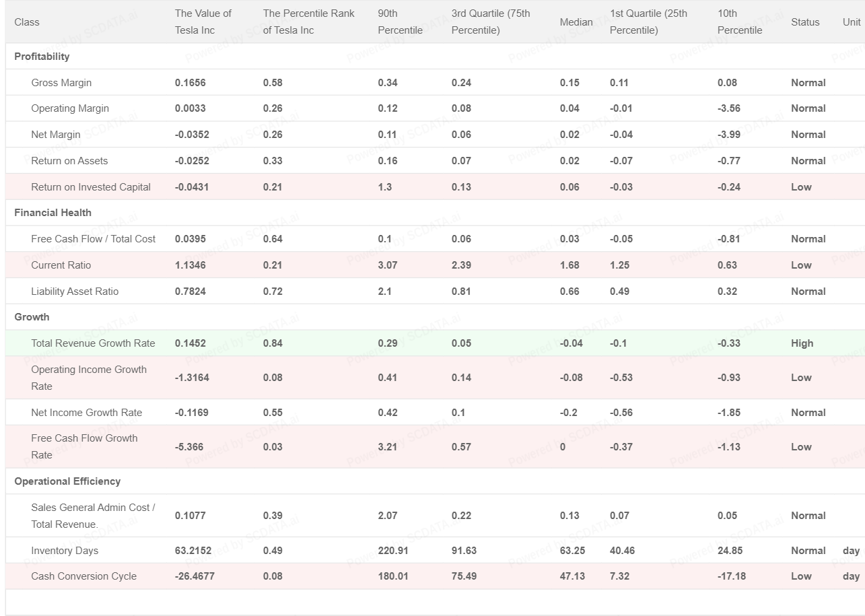Click the Financial Health section heading
865x616 pixels.
point(53,213)
